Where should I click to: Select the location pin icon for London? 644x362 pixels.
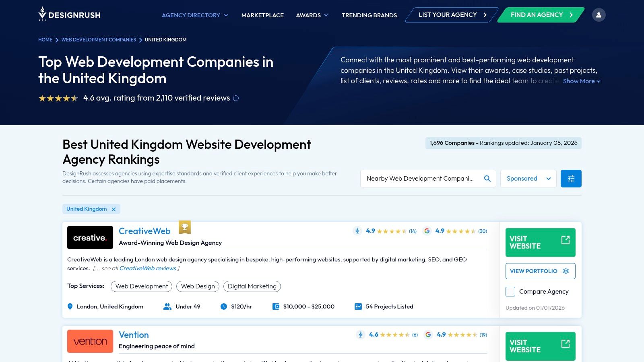70,306
